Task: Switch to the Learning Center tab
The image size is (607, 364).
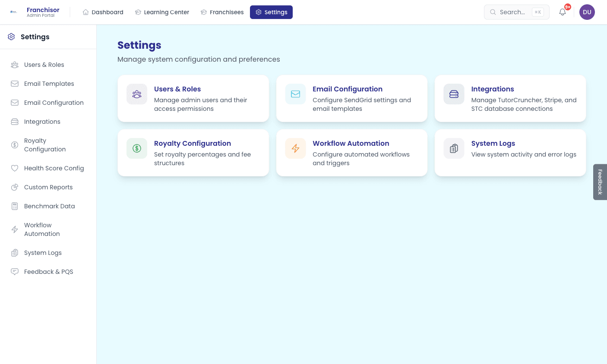Action: click(x=162, y=12)
